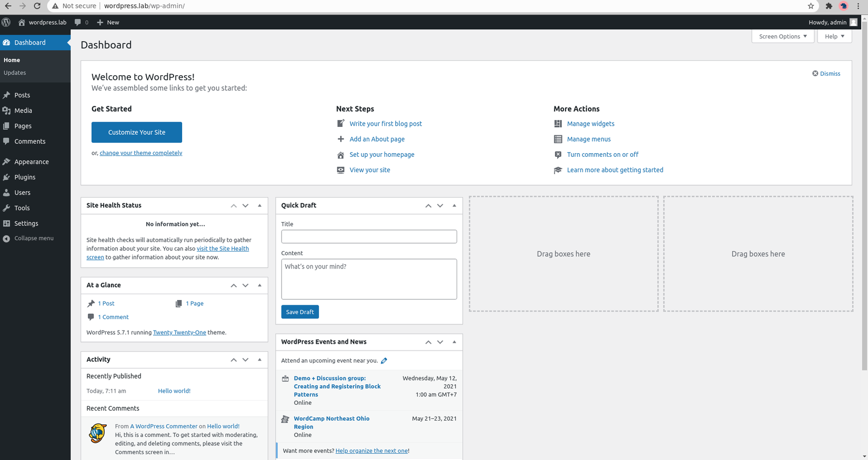This screenshot has height=460, width=868.
Task: Click the WordCamp Northeast Ohio event icon
Action: coord(285,419)
